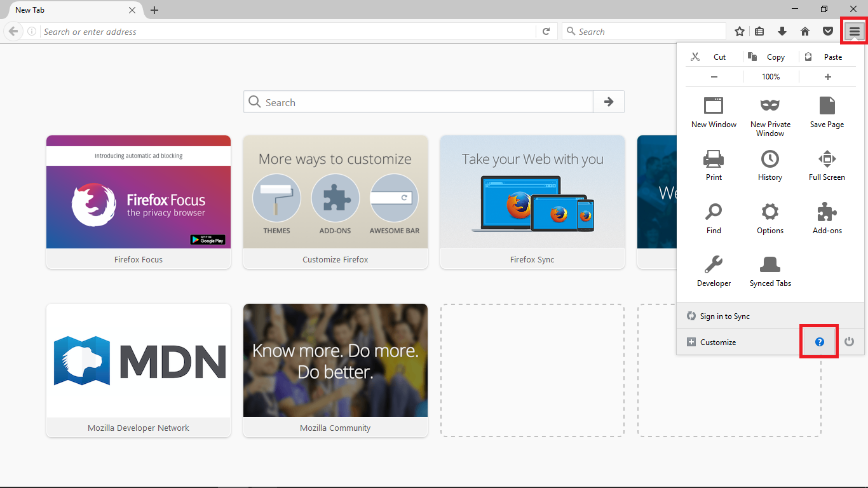Click Copy in the edit controls
Image resolution: width=868 pixels, height=488 pixels.
click(x=771, y=57)
